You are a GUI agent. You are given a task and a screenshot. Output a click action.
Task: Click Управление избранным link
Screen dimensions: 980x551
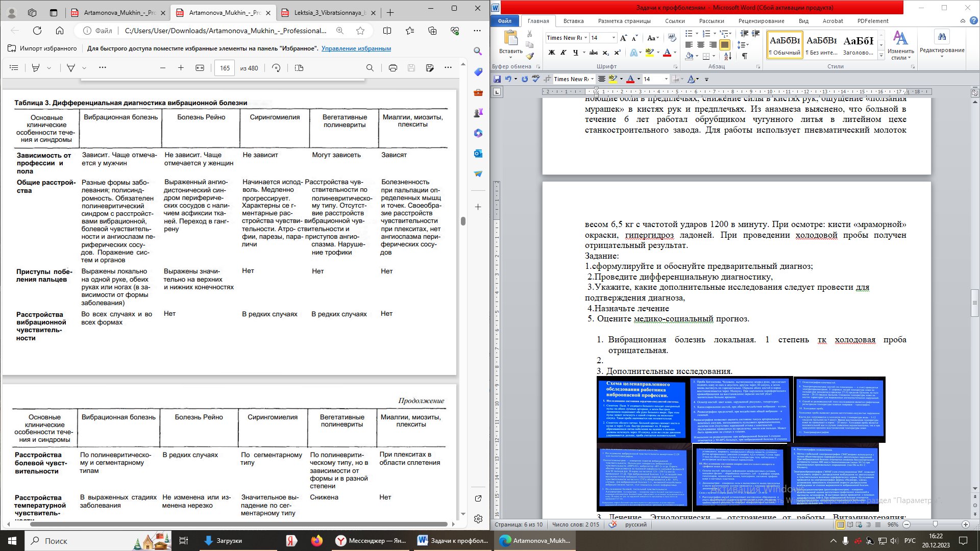(356, 48)
